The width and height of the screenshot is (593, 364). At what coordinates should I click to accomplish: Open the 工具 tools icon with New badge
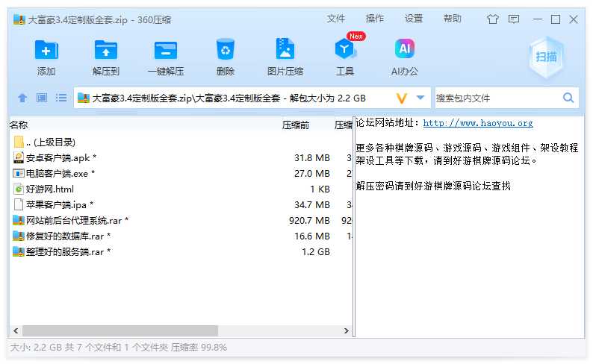(346, 48)
